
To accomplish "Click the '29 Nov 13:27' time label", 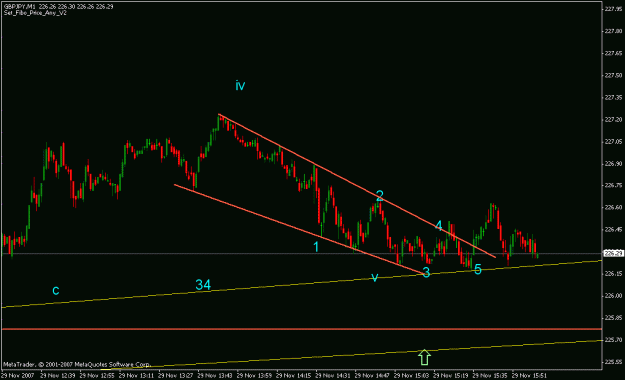I will point(176,375).
